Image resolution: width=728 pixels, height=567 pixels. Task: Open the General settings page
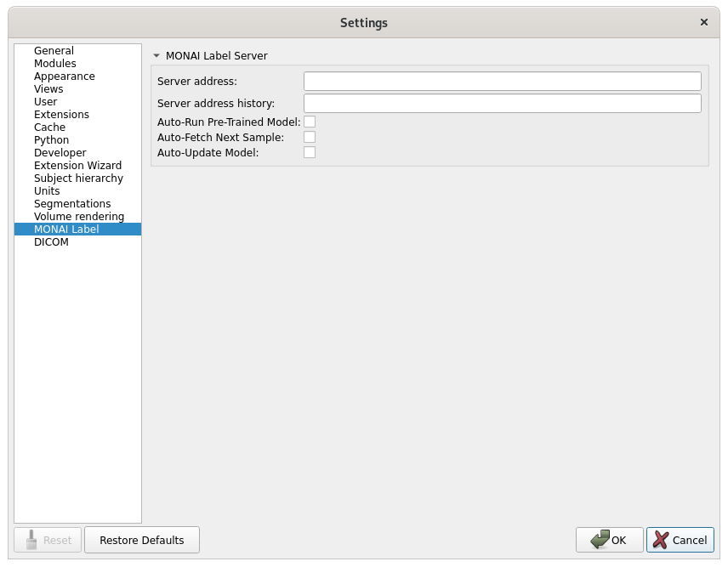[x=78, y=50]
